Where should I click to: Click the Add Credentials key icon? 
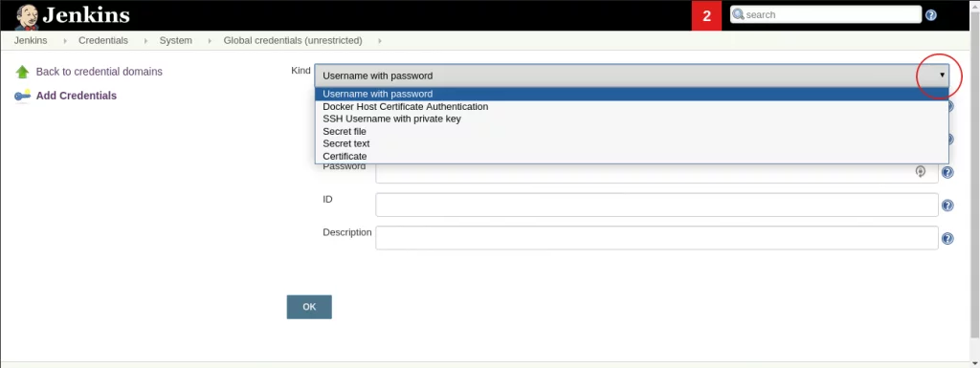tap(23, 96)
